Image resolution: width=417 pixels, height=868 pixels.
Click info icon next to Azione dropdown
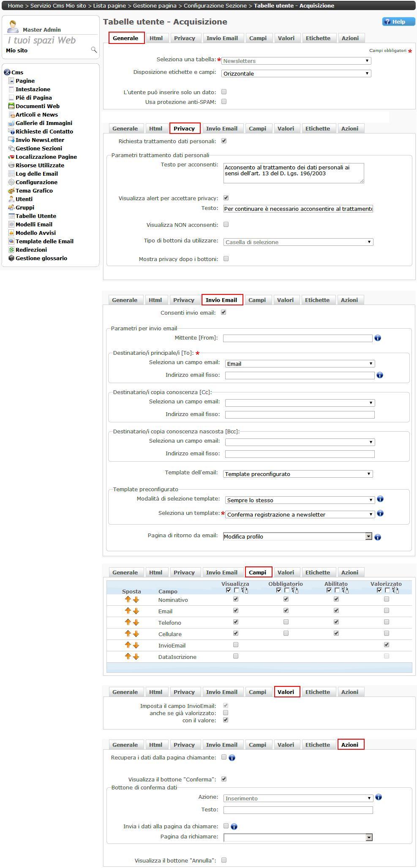coord(379,797)
